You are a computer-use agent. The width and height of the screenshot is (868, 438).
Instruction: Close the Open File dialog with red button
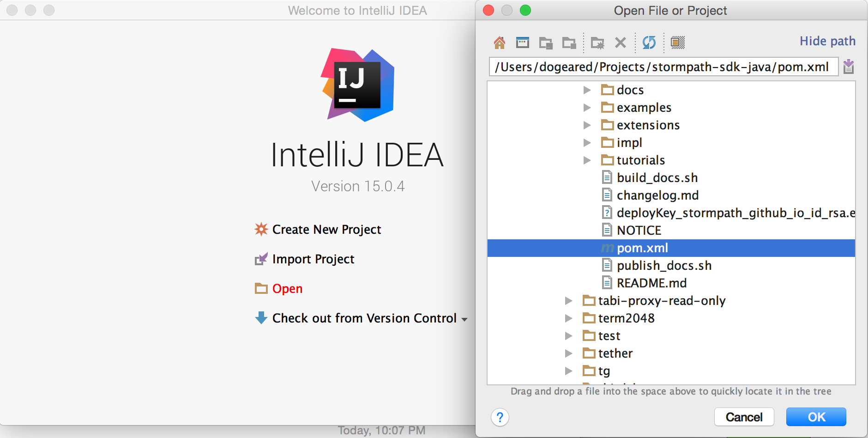point(488,10)
